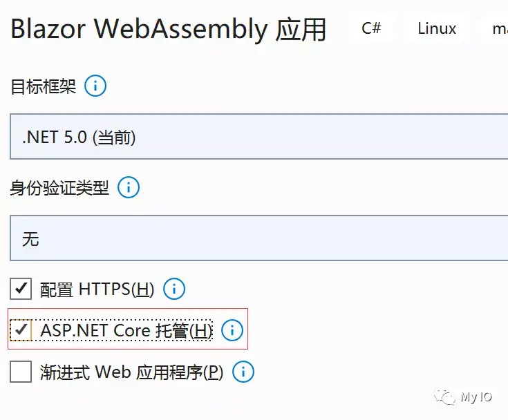
Task: Show info for 渐进式 Web 应用程序 option
Action: (243, 372)
